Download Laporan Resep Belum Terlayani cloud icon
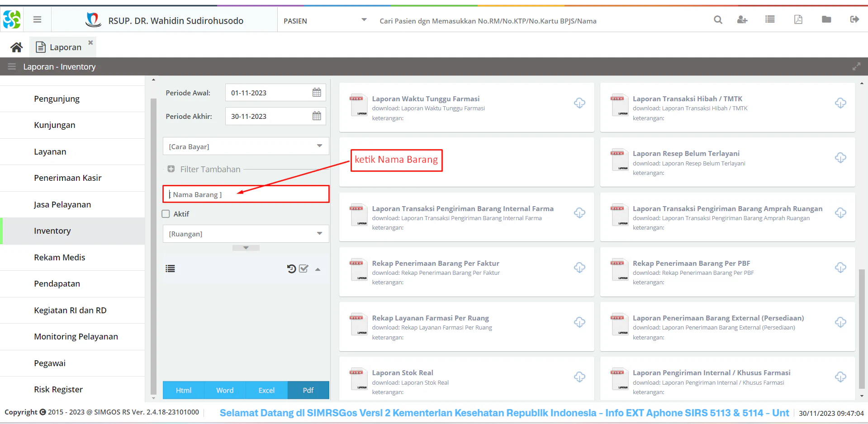The width and height of the screenshot is (868, 424). tap(840, 158)
